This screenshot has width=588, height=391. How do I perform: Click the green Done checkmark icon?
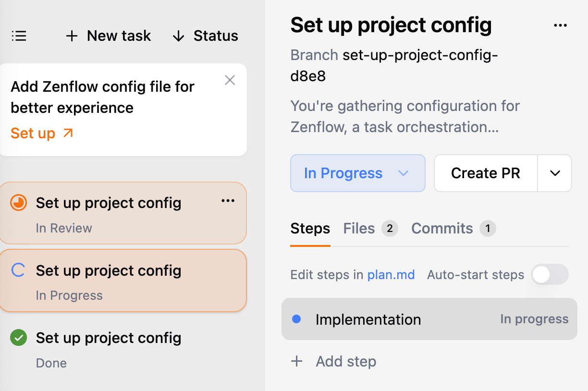[18, 338]
